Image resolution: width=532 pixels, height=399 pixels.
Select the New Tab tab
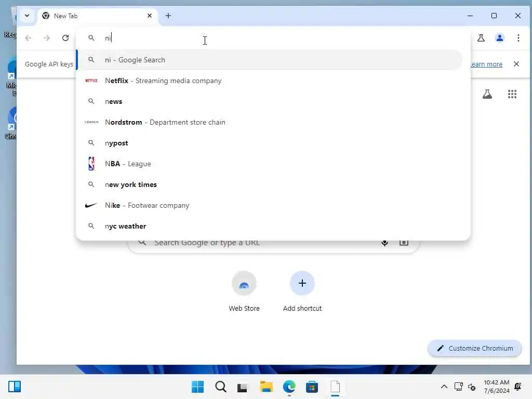tap(98, 16)
